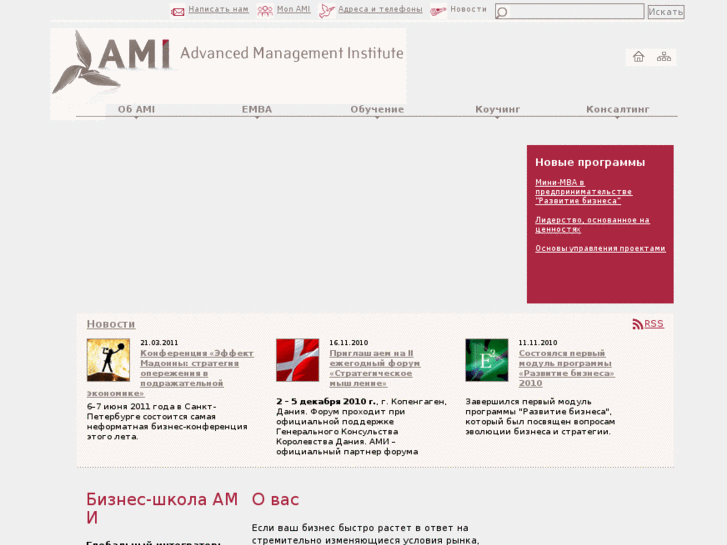
Task: Open the Написать нам link
Action: coord(218,9)
